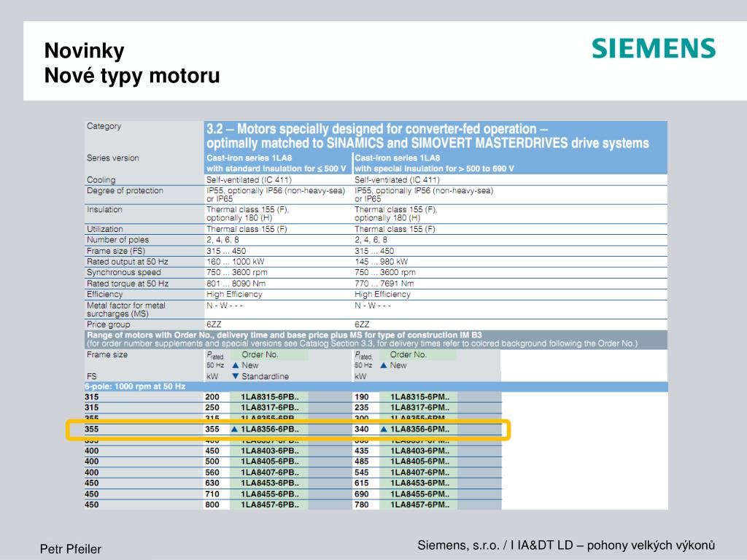
Task: Click the up-triangle New legend icon under 'with special insulation for > 500 to 690 V'
Action: (384, 365)
